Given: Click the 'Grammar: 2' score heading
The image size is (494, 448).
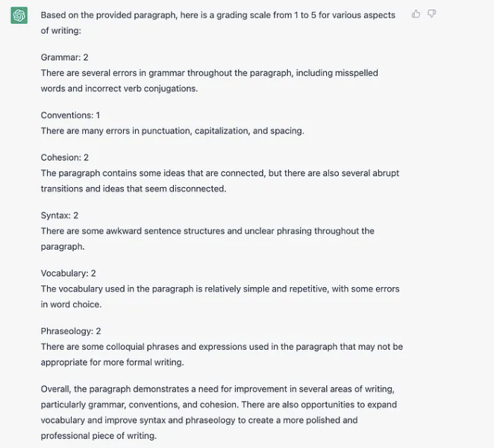Looking at the screenshot, I should [65, 57].
